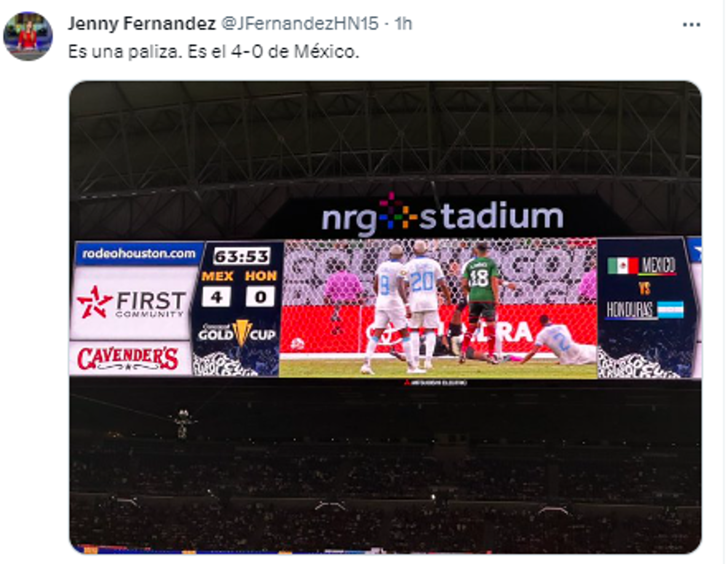Click the NRG Stadium logo in the photo

pos(441,217)
